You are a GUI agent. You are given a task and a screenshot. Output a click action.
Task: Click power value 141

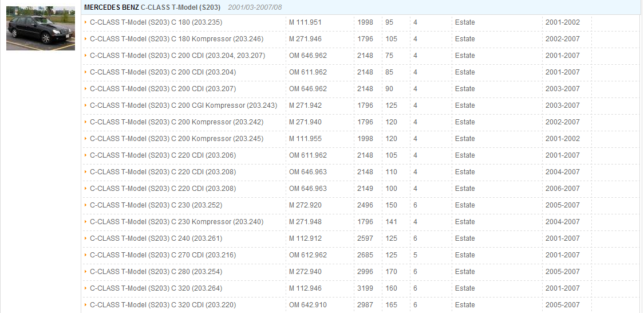pos(391,222)
